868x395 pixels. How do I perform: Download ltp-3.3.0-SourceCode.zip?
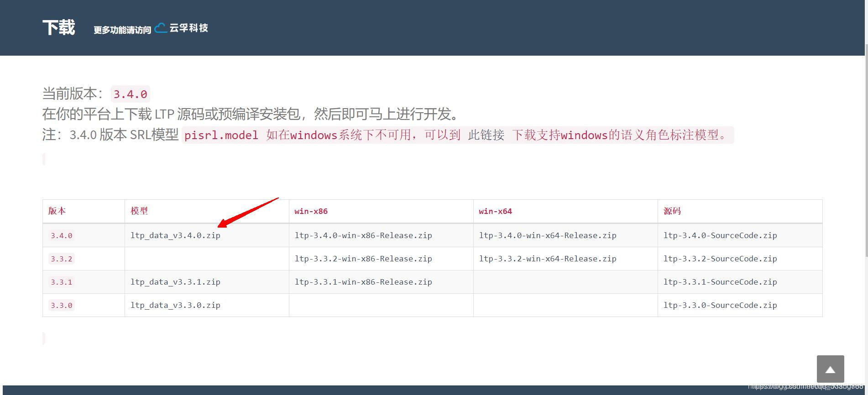click(x=720, y=305)
